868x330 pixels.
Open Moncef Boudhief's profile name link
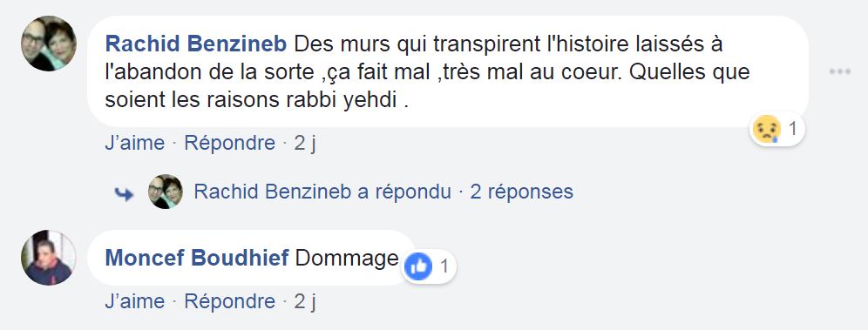[197, 258]
